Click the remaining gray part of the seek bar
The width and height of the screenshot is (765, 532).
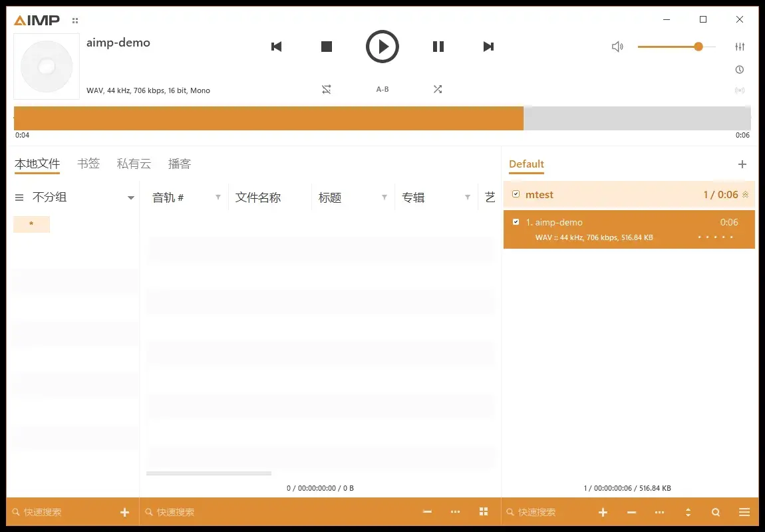637,118
